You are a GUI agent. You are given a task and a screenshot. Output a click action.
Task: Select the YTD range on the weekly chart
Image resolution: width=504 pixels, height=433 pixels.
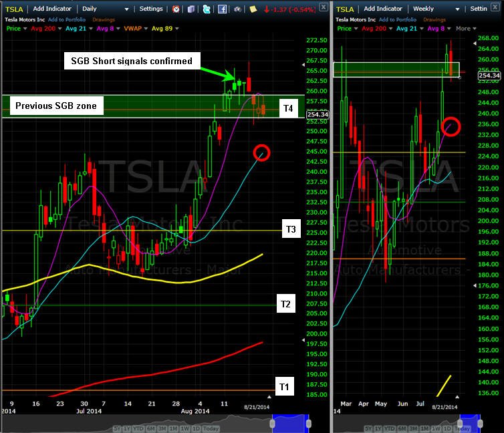[x=389, y=428]
